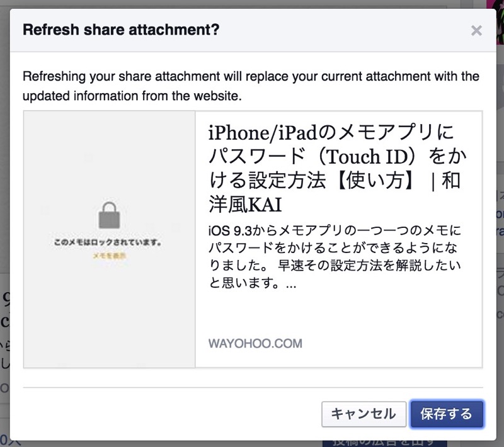Click the blue 保存する button
The height and width of the screenshot is (447, 504).
pos(447,414)
